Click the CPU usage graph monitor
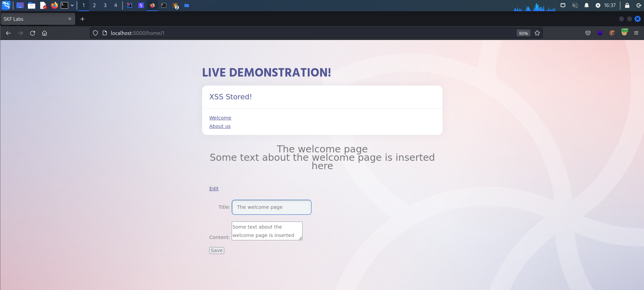 click(535, 7)
